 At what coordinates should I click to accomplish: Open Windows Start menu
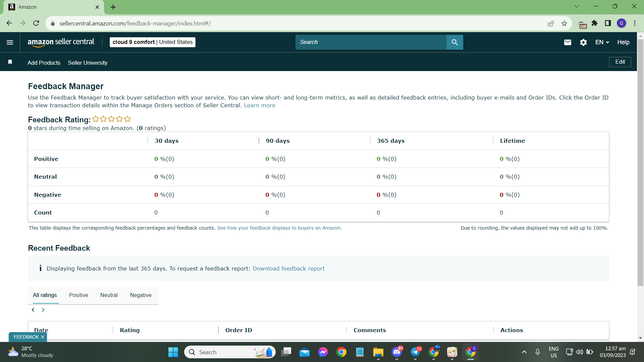pyautogui.click(x=173, y=352)
